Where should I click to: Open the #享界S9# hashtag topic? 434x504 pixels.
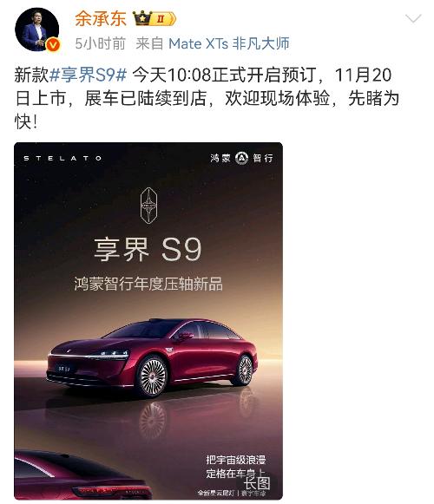click(89, 75)
